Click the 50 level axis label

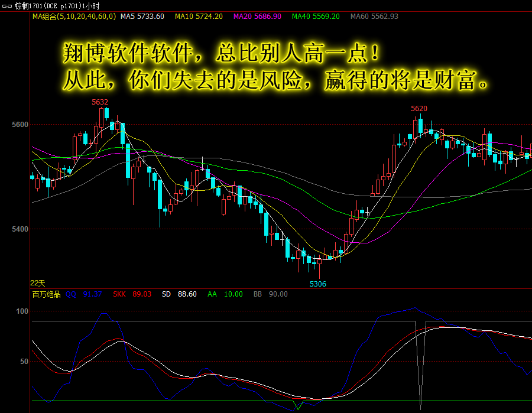[24, 362]
